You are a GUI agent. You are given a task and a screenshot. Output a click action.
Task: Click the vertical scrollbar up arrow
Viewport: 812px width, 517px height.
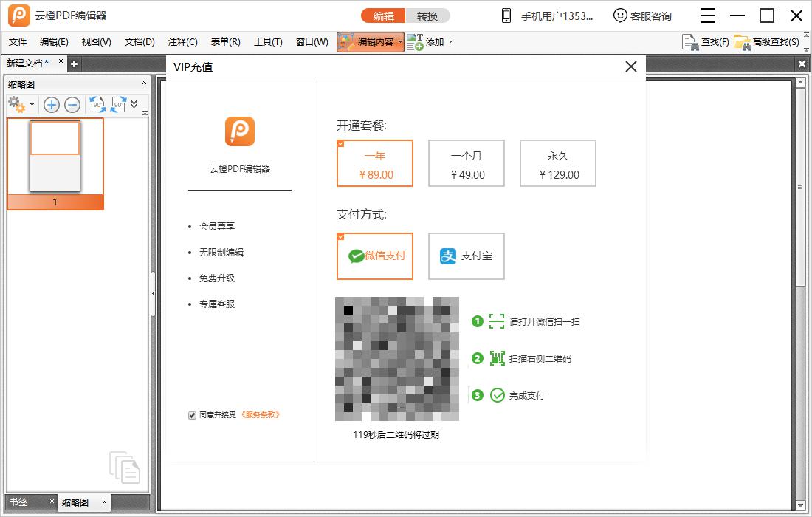point(800,83)
